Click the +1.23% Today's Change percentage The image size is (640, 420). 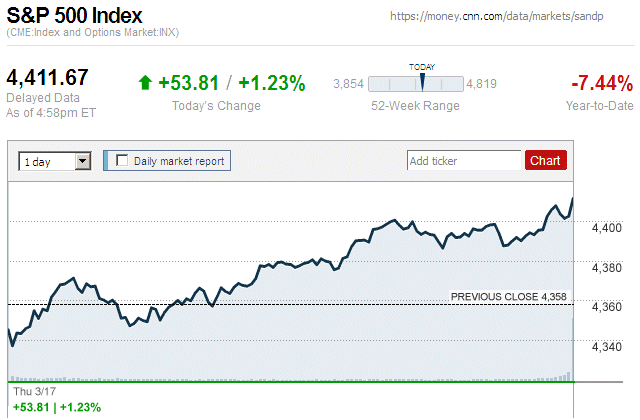click(x=272, y=83)
